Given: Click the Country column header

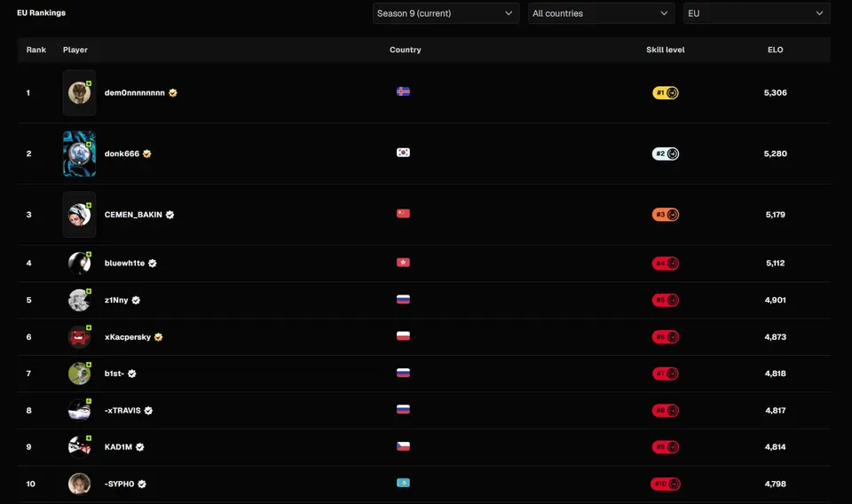Looking at the screenshot, I should coord(406,50).
